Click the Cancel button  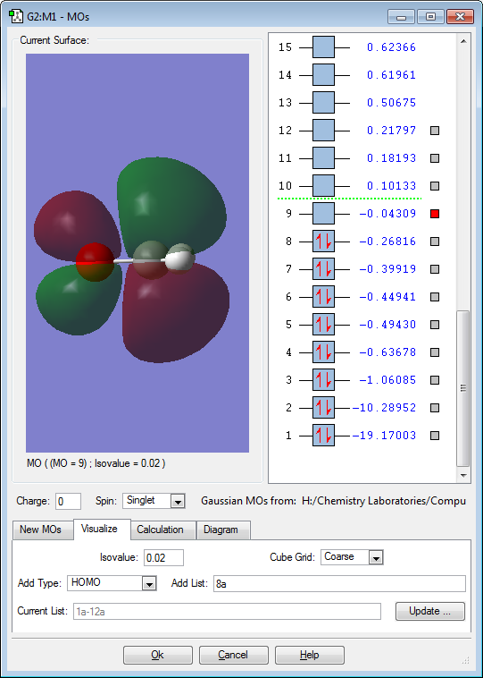coord(233,655)
